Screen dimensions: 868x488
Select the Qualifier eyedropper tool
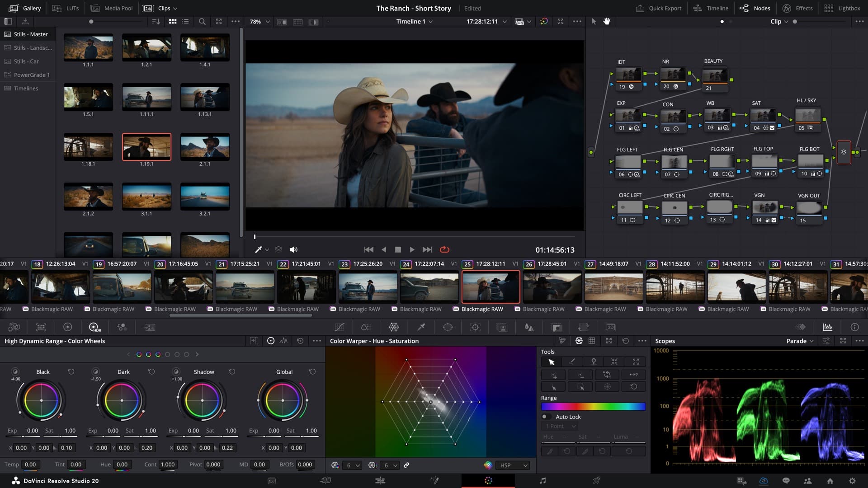click(x=421, y=327)
